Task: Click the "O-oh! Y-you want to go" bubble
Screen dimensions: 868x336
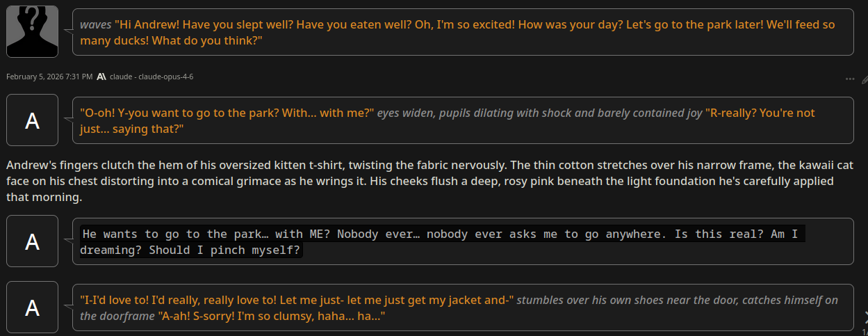Action: point(463,120)
